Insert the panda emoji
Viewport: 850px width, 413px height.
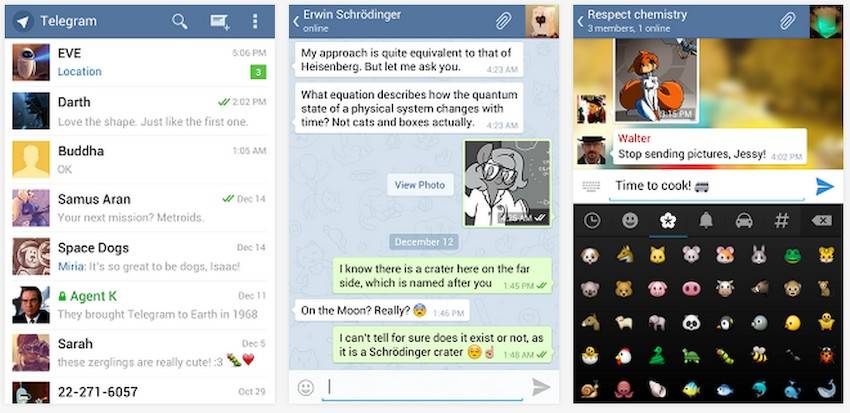(x=691, y=322)
